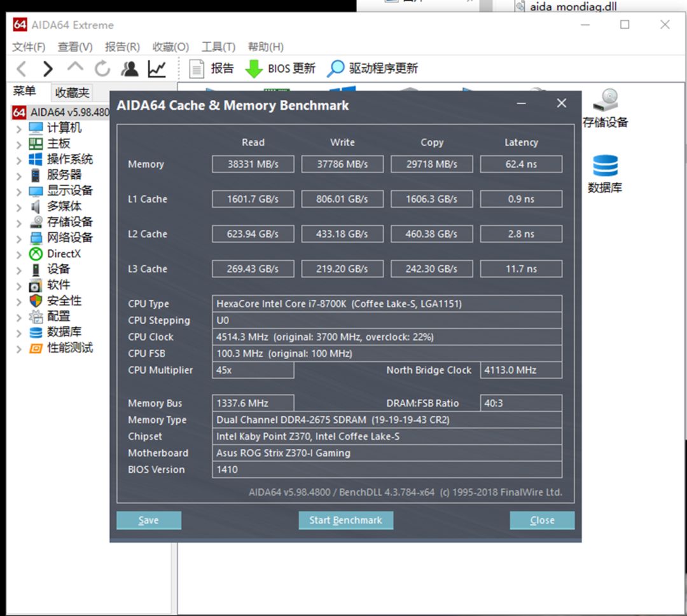
Task: Click the Save button in benchmark dialog
Action: coord(148,520)
